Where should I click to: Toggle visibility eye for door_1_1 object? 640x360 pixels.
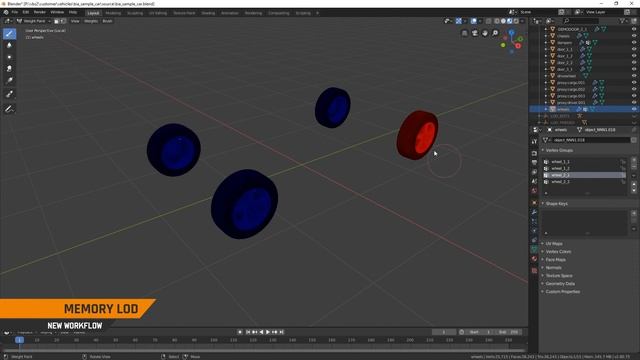[x=634, y=49]
